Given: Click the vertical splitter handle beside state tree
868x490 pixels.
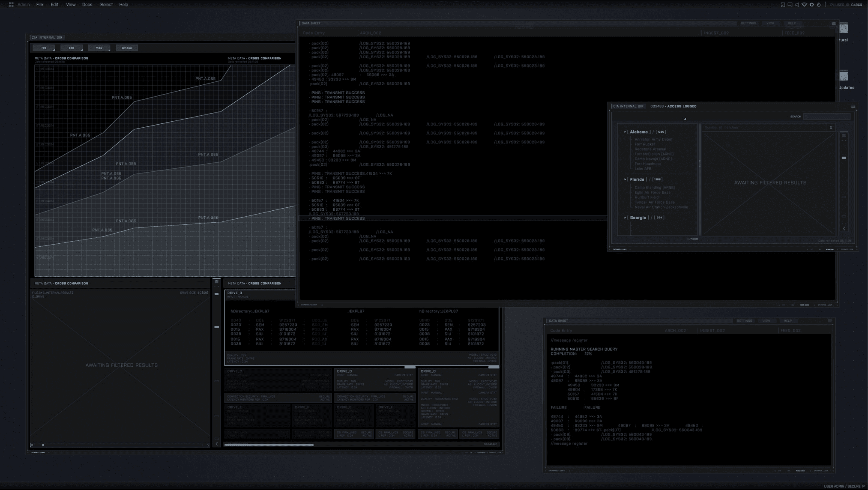Looking at the screenshot, I should [x=700, y=164].
